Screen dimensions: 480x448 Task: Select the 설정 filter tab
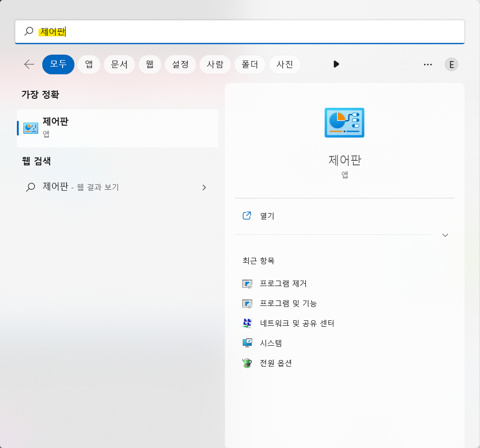(180, 64)
